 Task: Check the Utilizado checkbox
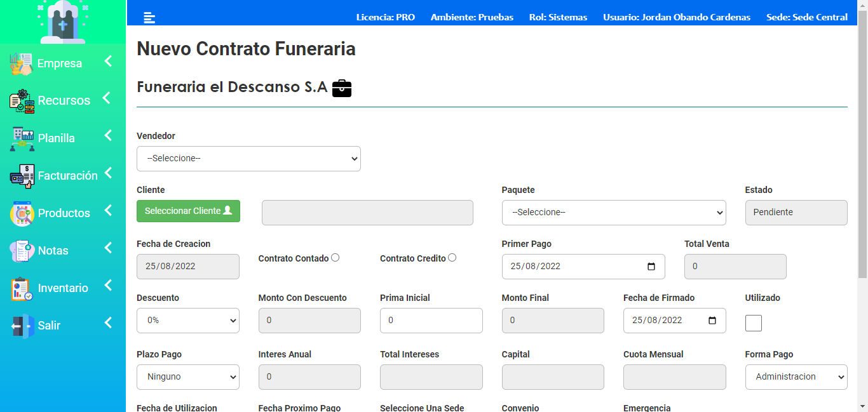(754, 323)
